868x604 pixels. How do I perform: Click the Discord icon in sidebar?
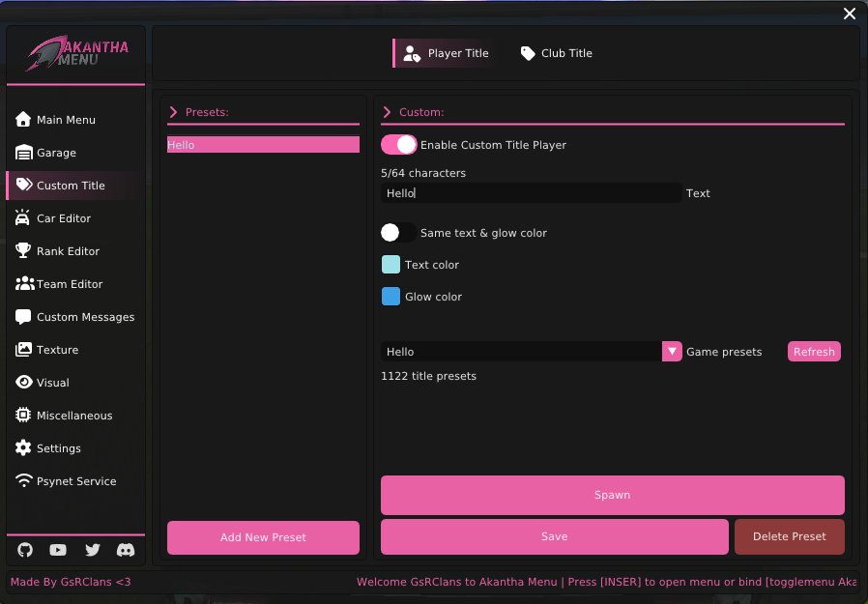click(125, 550)
